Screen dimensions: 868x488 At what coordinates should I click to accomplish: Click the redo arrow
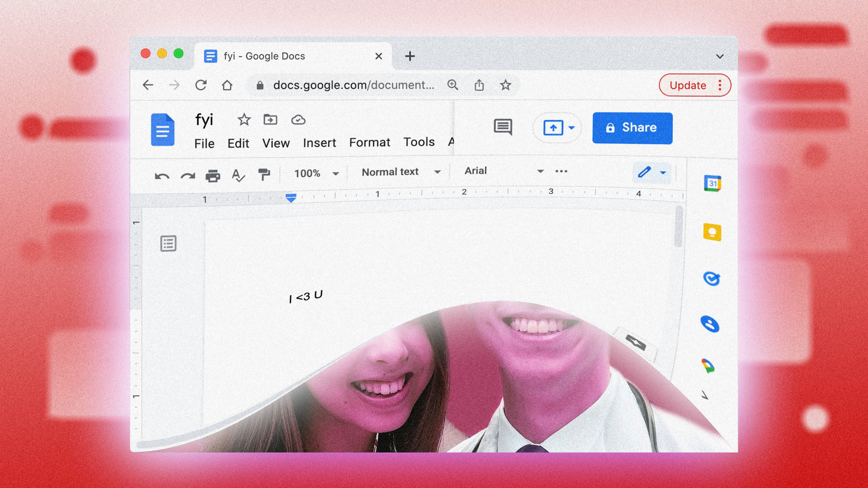coord(188,176)
